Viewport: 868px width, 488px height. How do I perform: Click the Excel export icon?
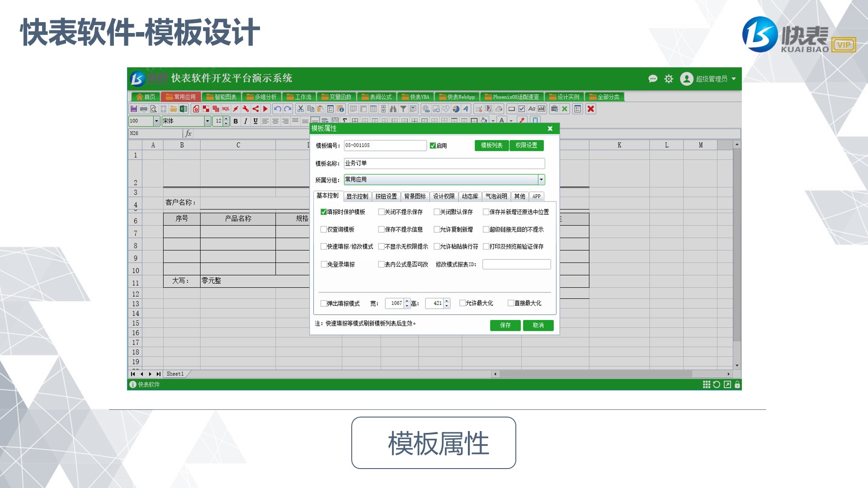point(184,109)
